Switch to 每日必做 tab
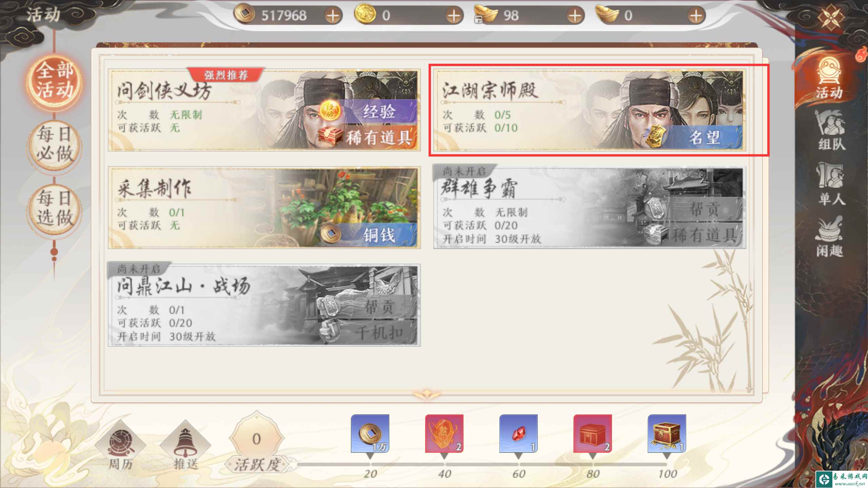 click(x=55, y=144)
